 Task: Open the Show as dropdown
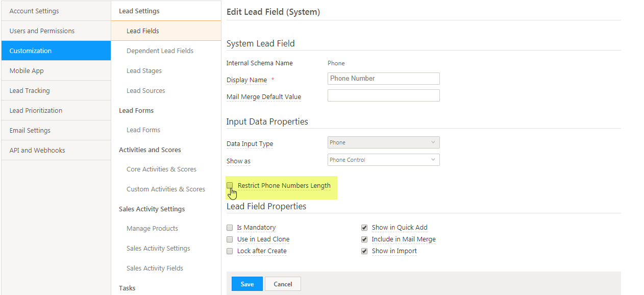pyautogui.click(x=383, y=160)
